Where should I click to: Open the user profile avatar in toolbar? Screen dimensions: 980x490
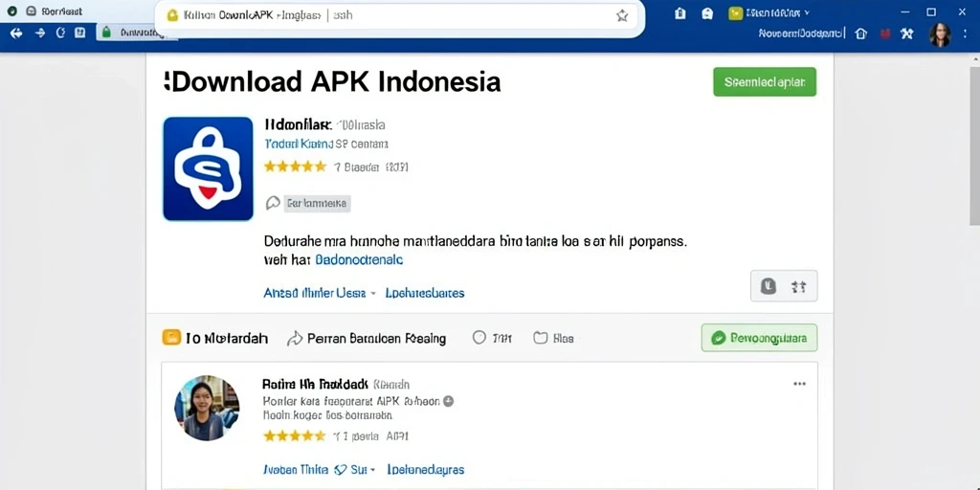(940, 34)
